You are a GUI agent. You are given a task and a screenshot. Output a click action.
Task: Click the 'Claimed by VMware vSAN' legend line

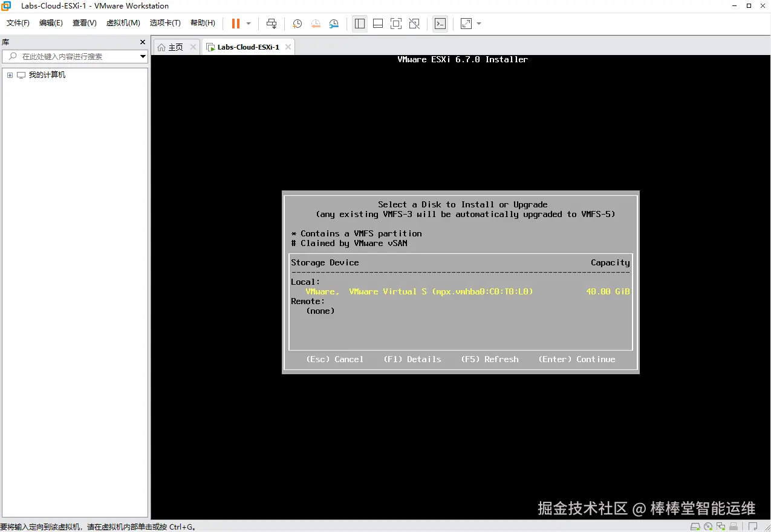349,243
